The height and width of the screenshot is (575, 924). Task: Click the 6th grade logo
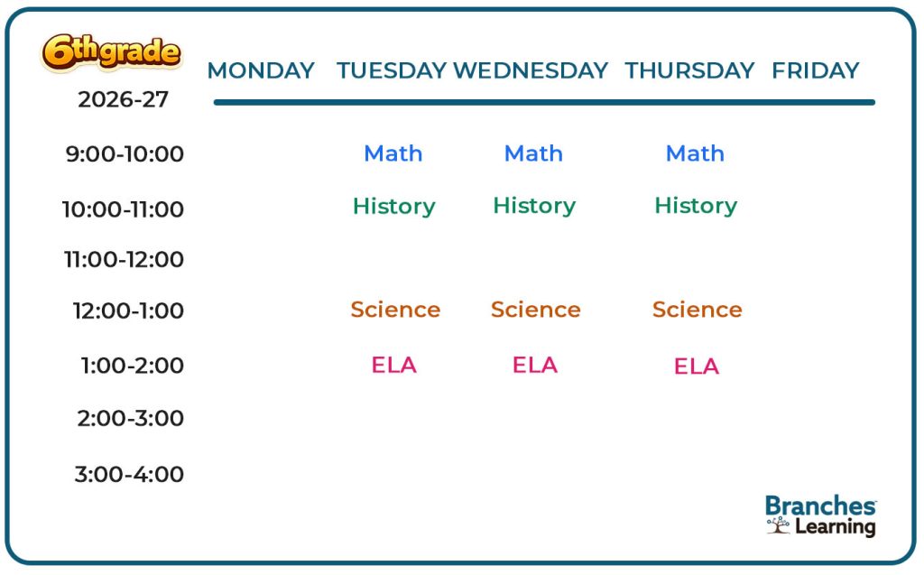click(x=111, y=53)
